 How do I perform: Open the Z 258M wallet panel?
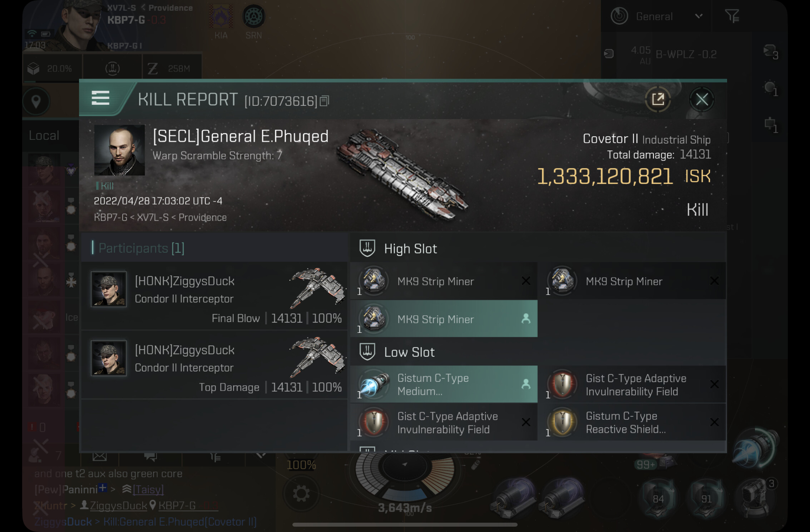coord(172,68)
